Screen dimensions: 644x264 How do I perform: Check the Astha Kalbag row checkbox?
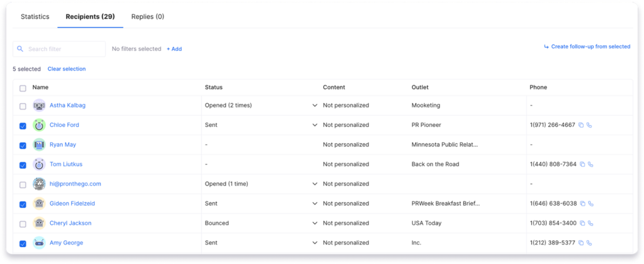pyautogui.click(x=23, y=106)
